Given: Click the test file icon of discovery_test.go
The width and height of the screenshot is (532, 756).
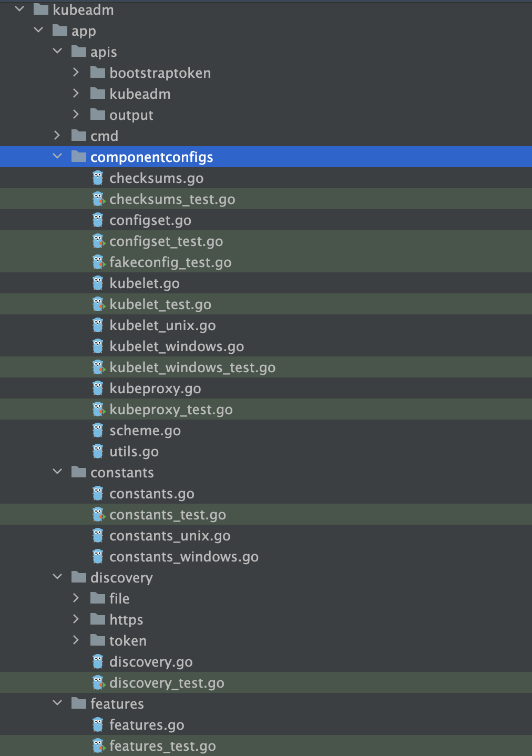Looking at the screenshot, I should point(98,683).
